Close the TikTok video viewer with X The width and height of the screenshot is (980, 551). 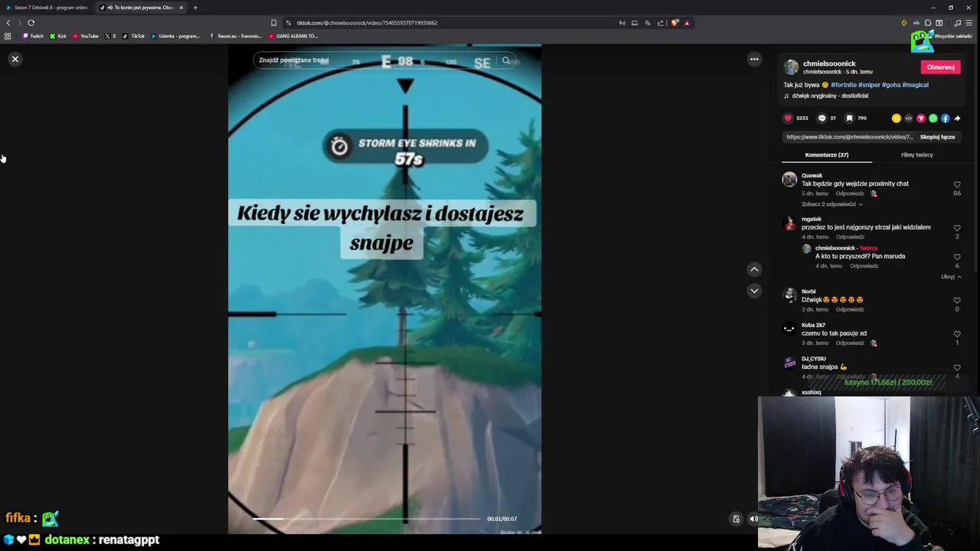click(15, 59)
